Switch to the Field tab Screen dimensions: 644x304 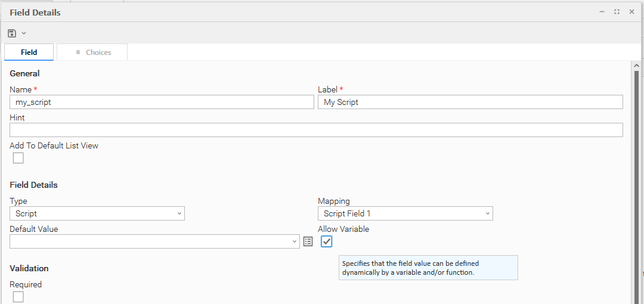[x=29, y=52]
